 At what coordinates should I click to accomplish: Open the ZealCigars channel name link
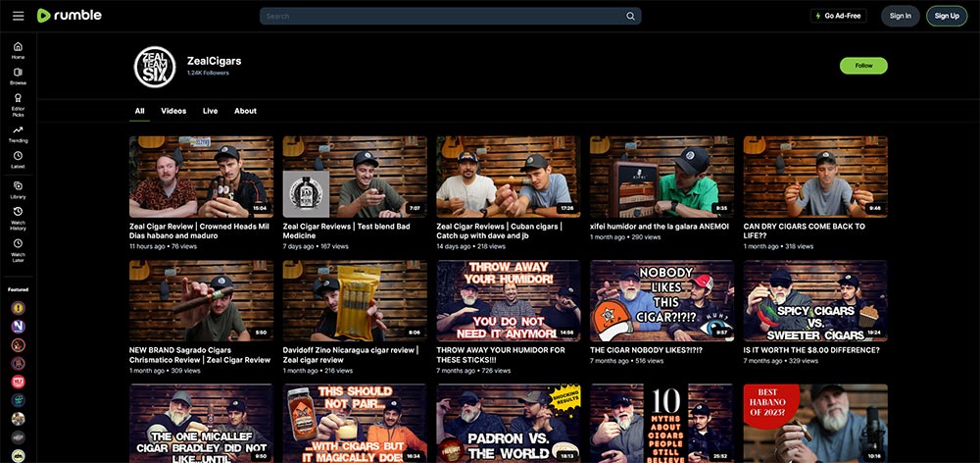pyautogui.click(x=214, y=61)
